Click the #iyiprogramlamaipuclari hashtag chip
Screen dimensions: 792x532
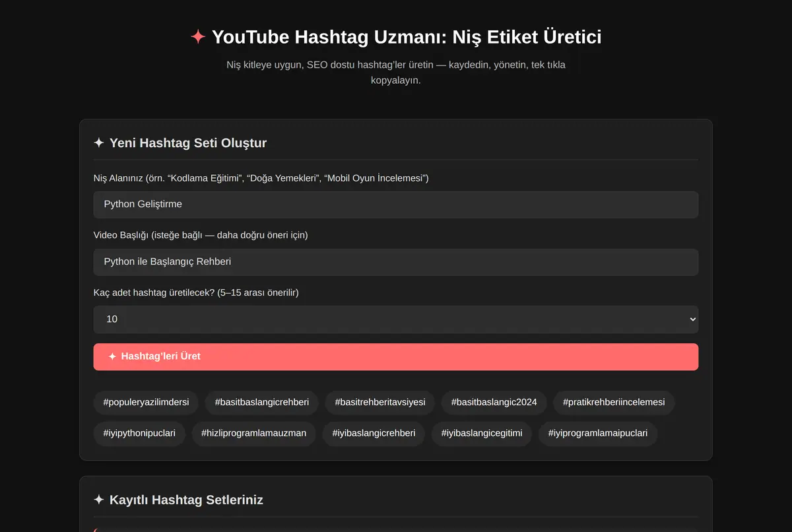click(x=598, y=434)
